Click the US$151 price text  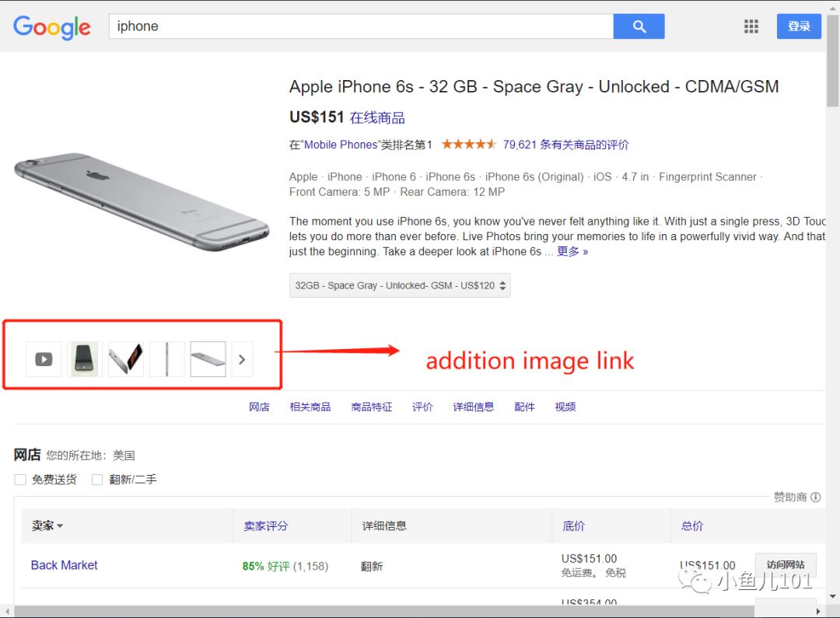point(317,117)
